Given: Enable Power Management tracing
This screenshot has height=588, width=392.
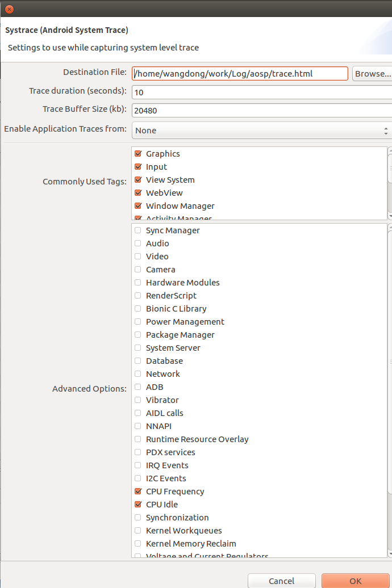Looking at the screenshot, I should [x=137, y=321].
